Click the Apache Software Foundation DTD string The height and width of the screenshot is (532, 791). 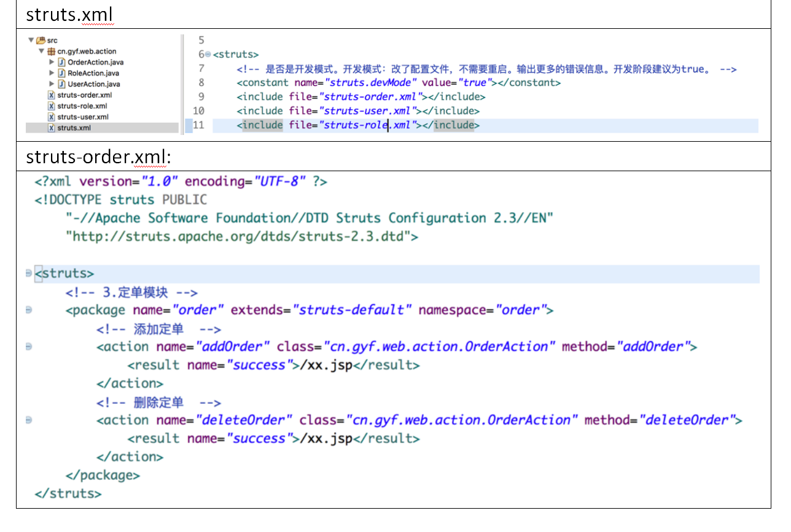(310, 218)
